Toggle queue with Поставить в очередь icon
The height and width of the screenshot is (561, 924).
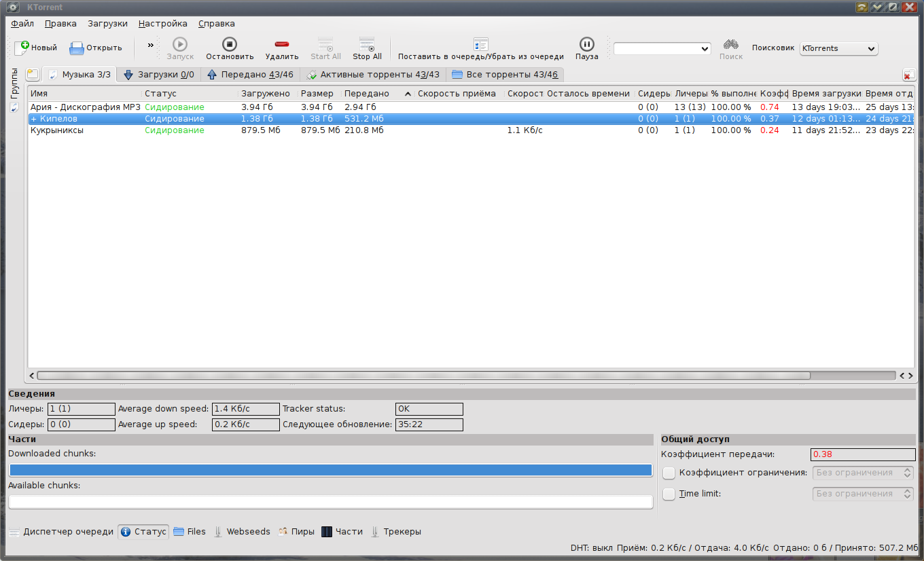click(x=481, y=44)
